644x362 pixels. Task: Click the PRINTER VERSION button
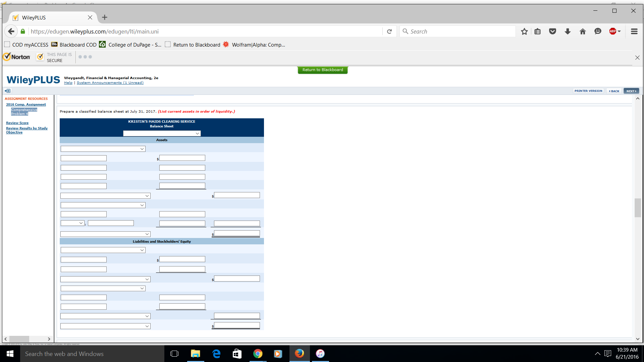[588, 91]
